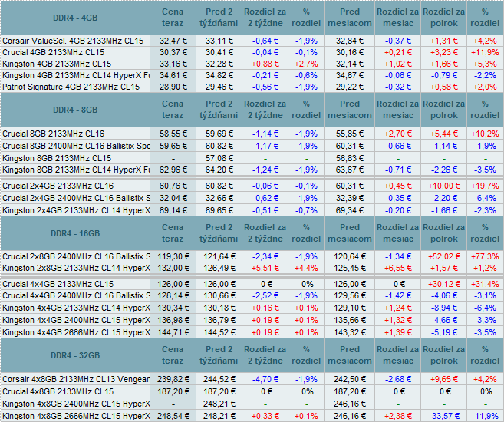504x422 pixels.
Task: Click the +2,7% two-week percent cell
Action: tap(306, 64)
